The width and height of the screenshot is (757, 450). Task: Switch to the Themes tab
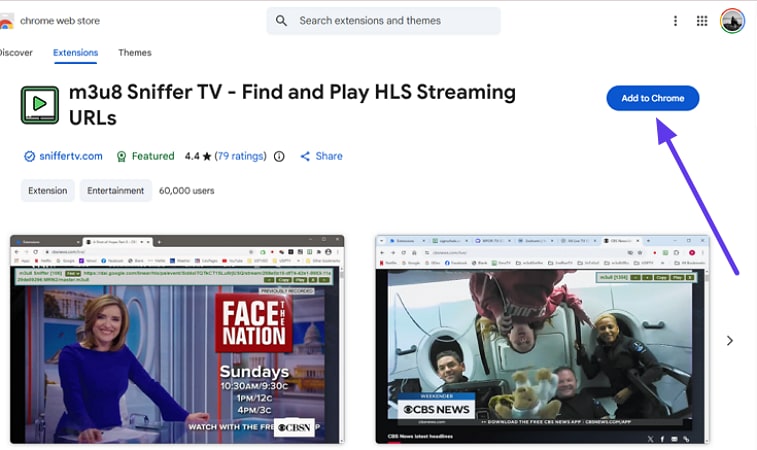135,53
